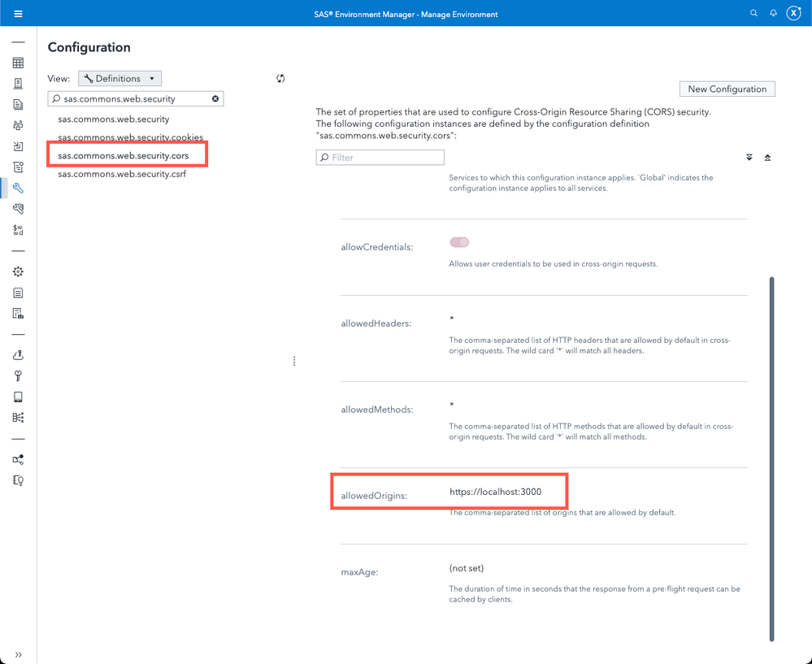
Task: Click the allowedMethods label
Action: click(377, 409)
